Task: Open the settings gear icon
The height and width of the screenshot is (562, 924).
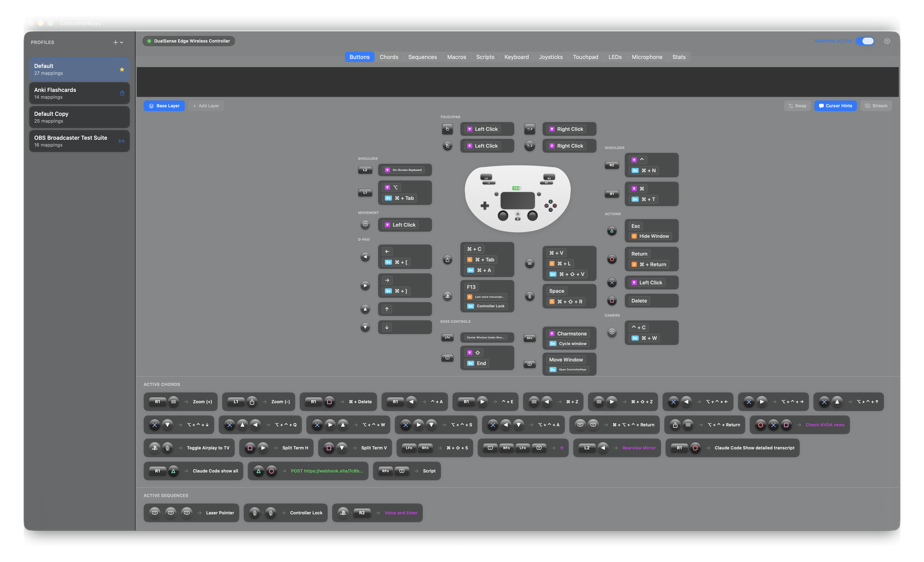Action: (x=887, y=41)
